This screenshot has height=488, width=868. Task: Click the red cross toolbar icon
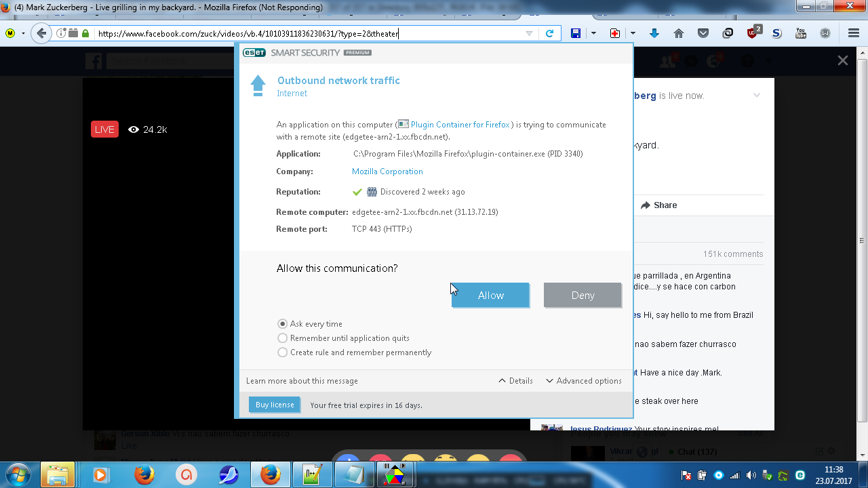click(x=615, y=33)
